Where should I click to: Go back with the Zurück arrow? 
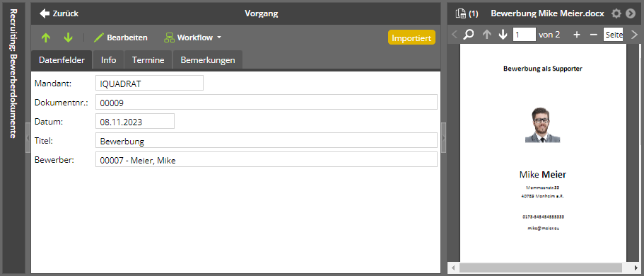tap(59, 13)
